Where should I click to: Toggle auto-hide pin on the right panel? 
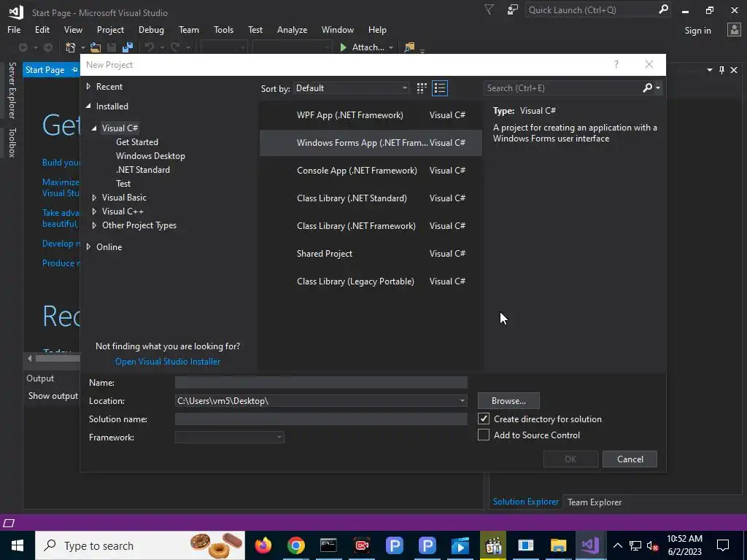click(x=721, y=70)
